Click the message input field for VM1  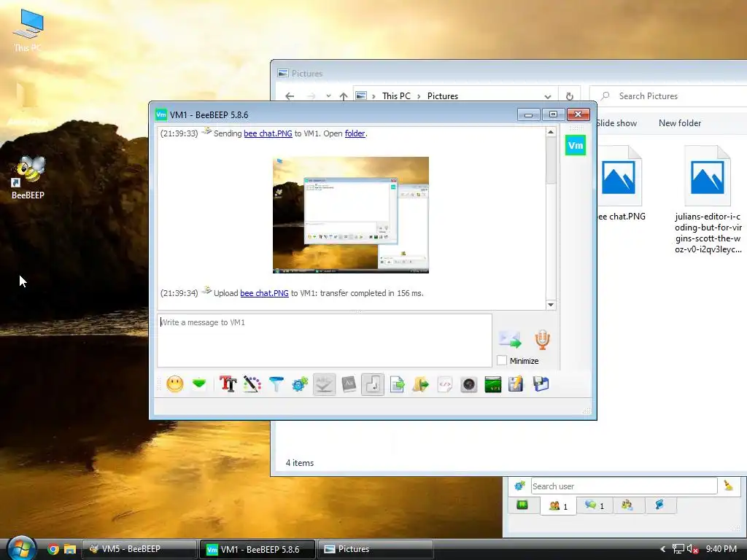[325, 340]
